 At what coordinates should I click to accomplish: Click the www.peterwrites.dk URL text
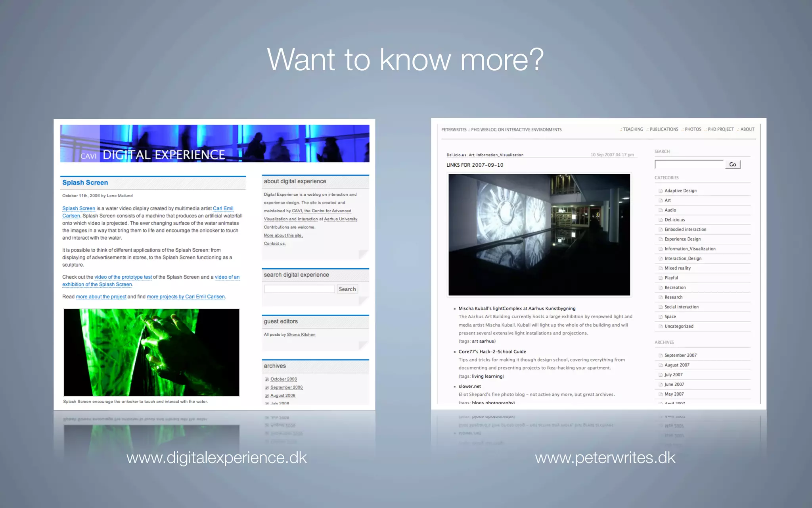pos(605,458)
